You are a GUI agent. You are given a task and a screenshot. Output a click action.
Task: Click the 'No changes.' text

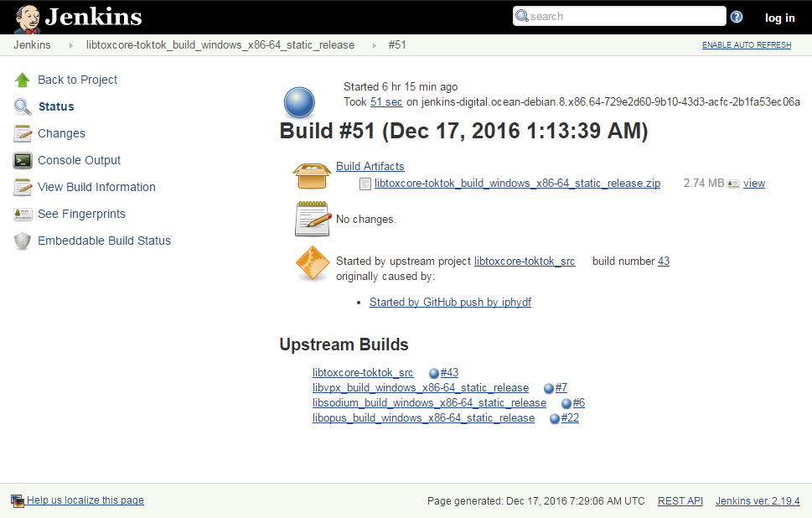point(366,220)
